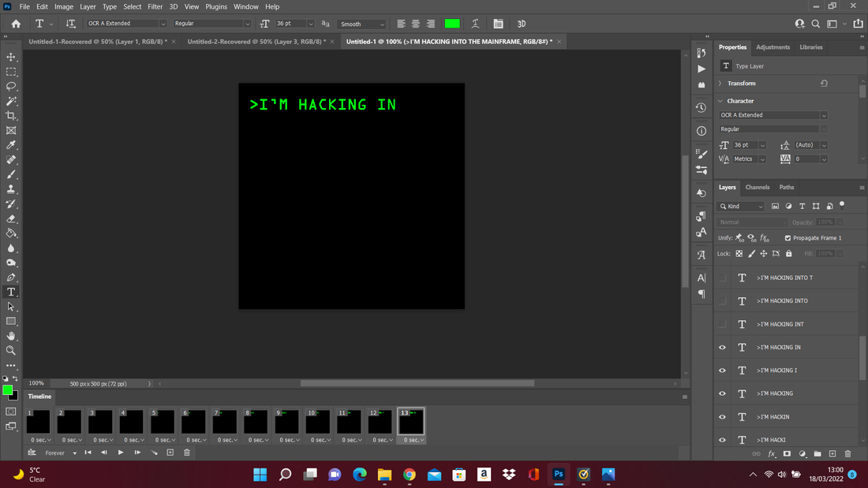The width and height of the screenshot is (868, 488).
Task: Hide the >I'M HACKI layer
Action: (x=722, y=440)
